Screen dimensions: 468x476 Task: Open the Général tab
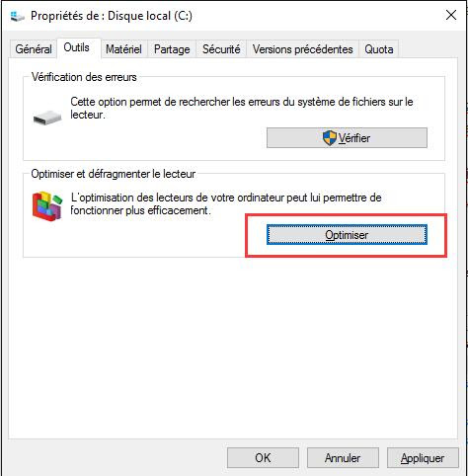coord(34,49)
